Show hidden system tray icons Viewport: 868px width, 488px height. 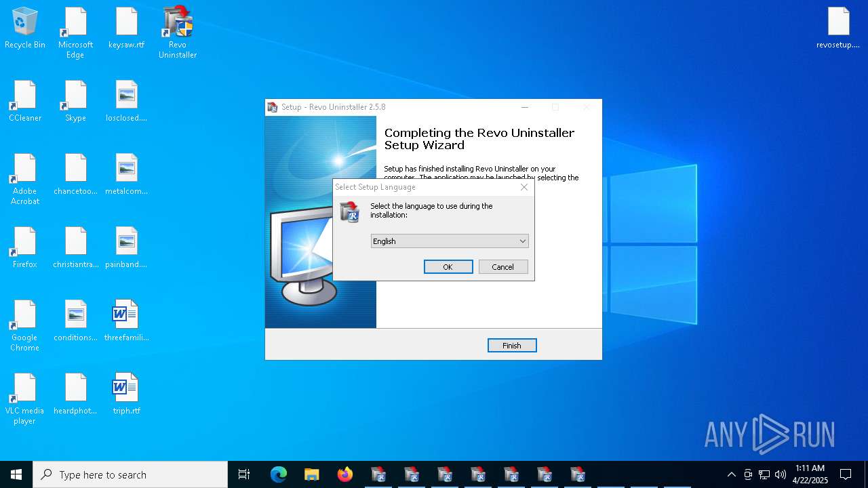(x=731, y=474)
